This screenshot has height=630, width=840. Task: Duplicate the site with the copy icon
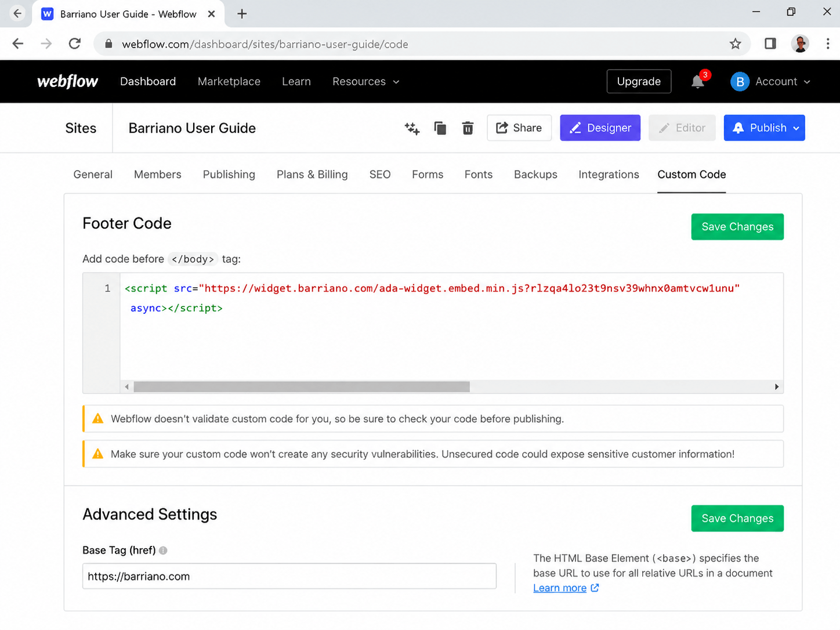click(x=440, y=128)
